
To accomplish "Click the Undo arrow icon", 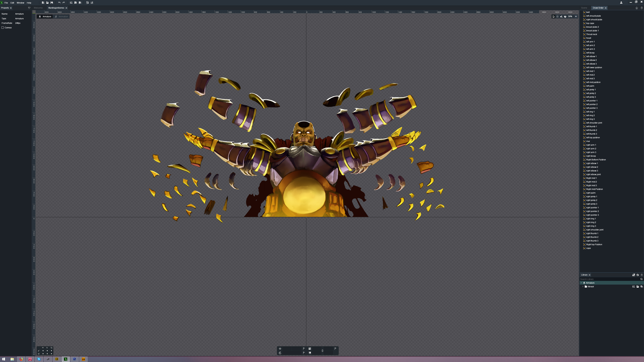I will [59, 3].
